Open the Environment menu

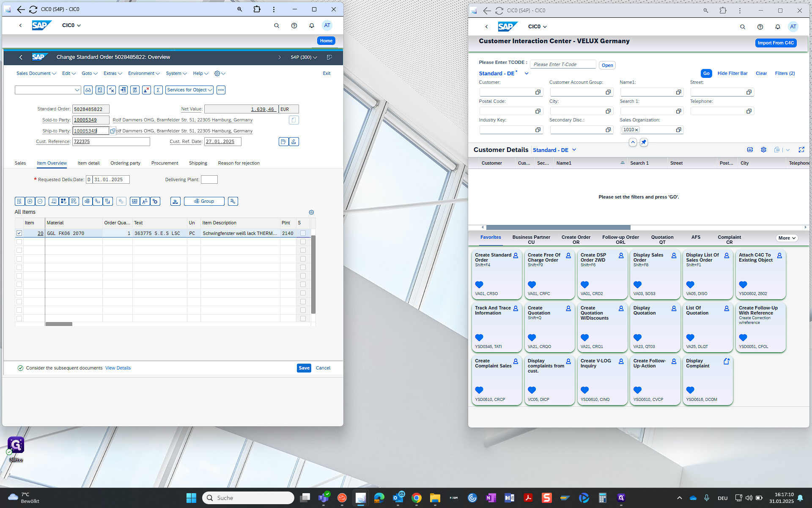point(144,74)
